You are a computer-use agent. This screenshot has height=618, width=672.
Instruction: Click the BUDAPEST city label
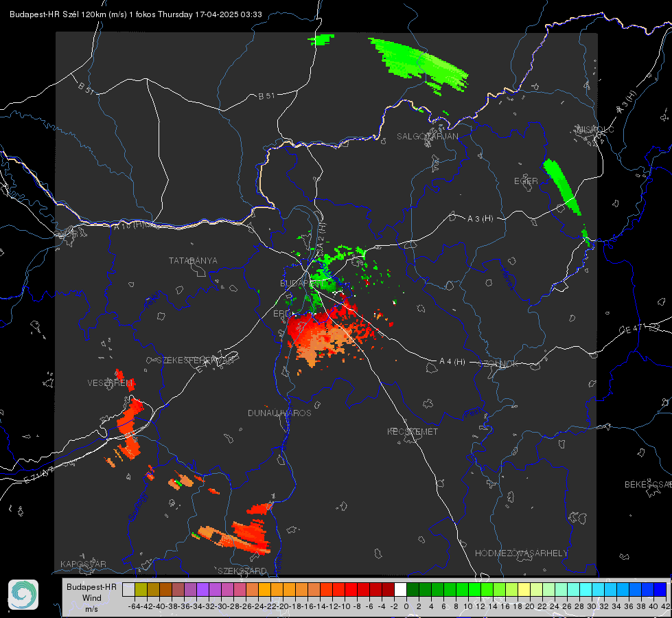pyautogui.click(x=301, y=284)
